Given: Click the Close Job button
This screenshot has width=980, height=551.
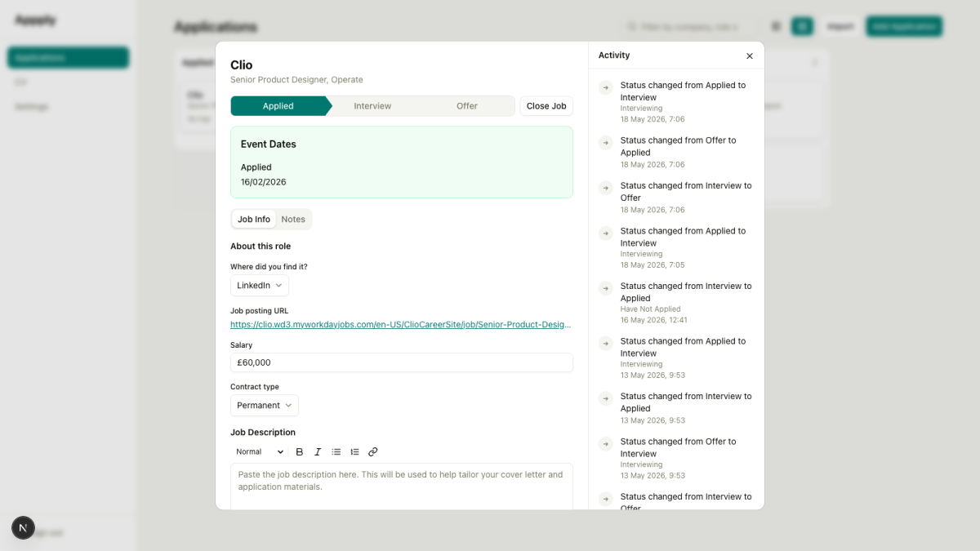Looking at the screenshot, I should click(x=546, y=106).
